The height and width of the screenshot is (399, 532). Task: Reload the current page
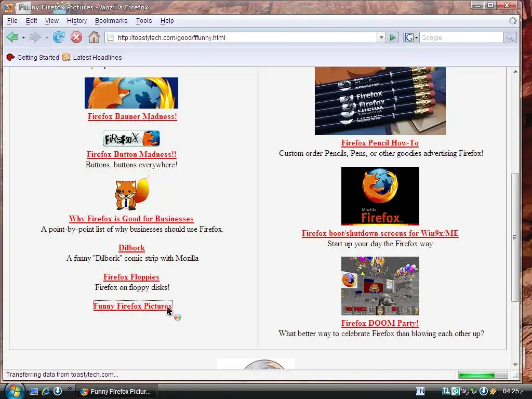pos(58,37)
